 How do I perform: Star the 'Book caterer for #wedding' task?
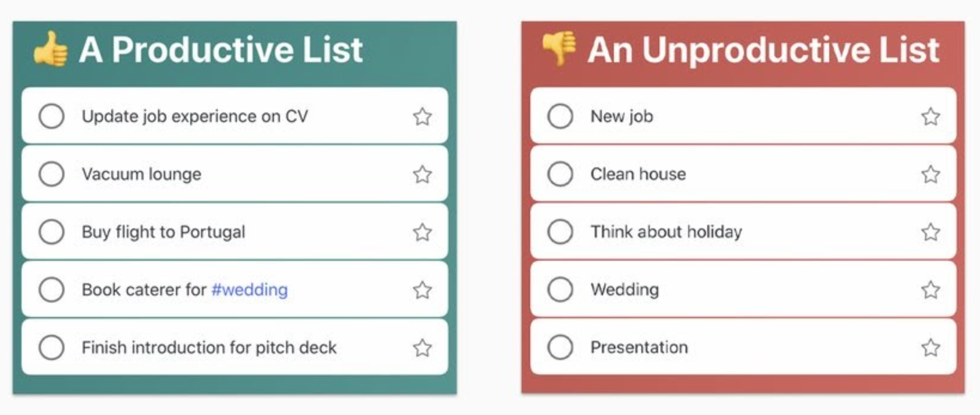(x=422, y=290)
